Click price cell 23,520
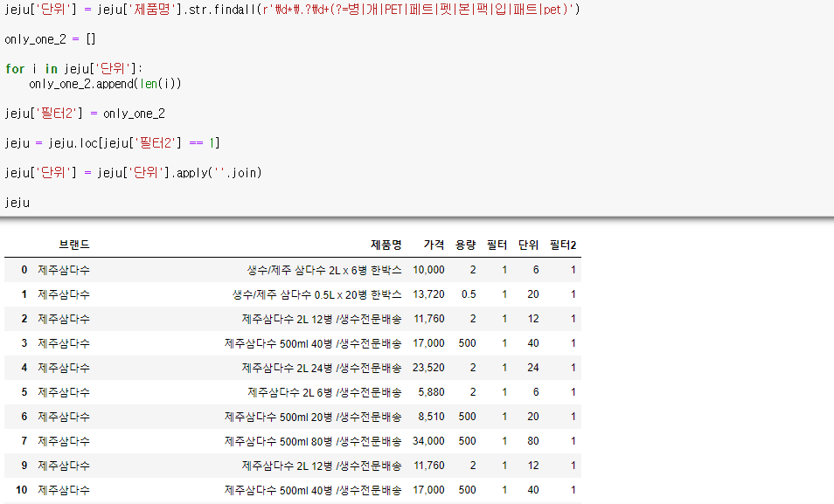The height and width of the screenshot is (504, 834). pyautogui.click(x=428, y=368)
